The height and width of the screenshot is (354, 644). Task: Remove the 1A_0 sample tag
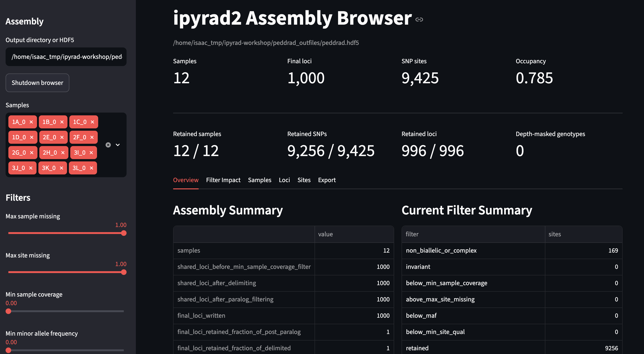pyautogui.click(x=31, y=122)
